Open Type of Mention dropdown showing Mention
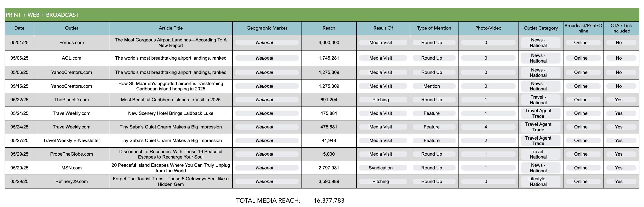The image size is (644, 207). click(x=434, y=86)
